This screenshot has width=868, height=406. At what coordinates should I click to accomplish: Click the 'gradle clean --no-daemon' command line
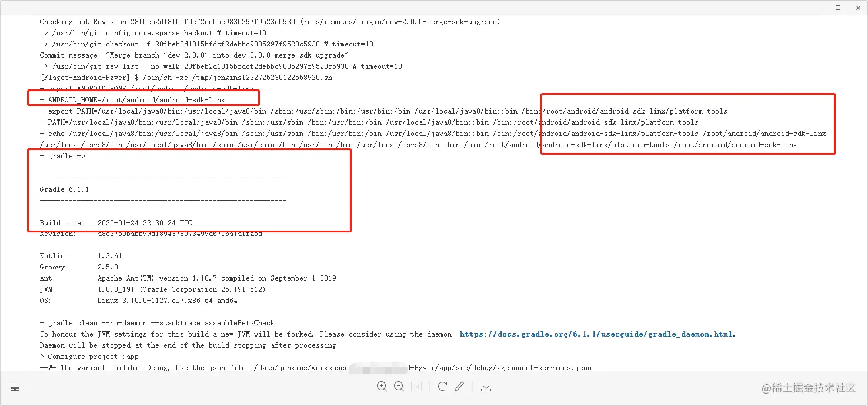pyautogui.click(x=157, y=323)
